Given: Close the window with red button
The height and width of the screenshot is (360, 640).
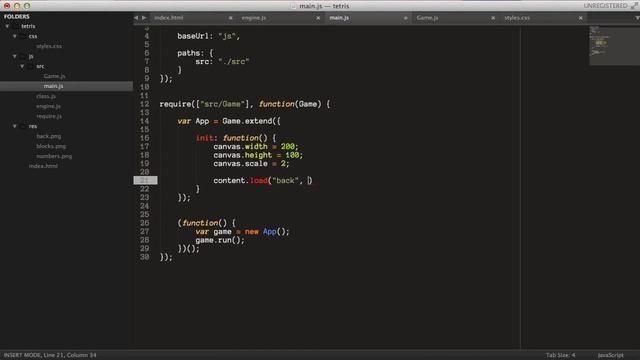Looking at the screenshot, I should click(7, 6).
